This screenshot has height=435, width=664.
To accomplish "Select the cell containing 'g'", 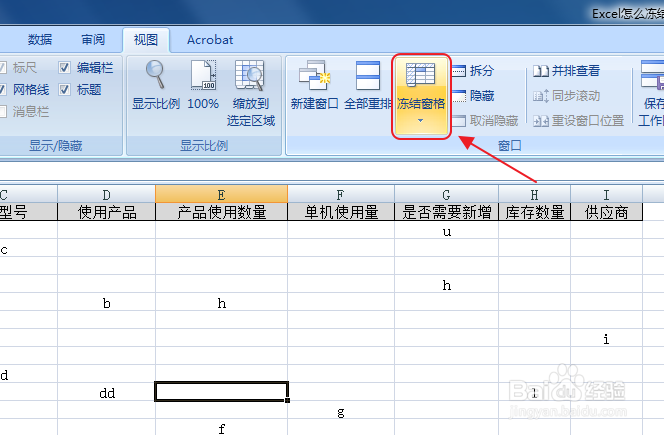I will click(x=341, y=410).
